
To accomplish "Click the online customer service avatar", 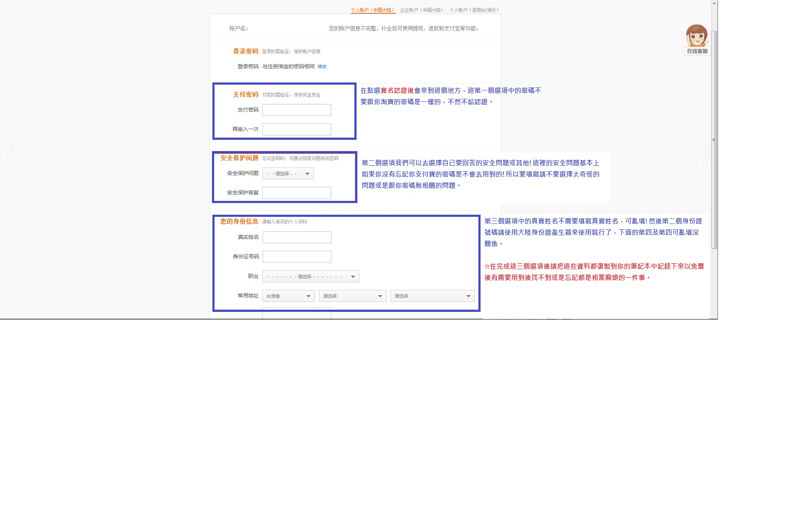I will point(697,36).
